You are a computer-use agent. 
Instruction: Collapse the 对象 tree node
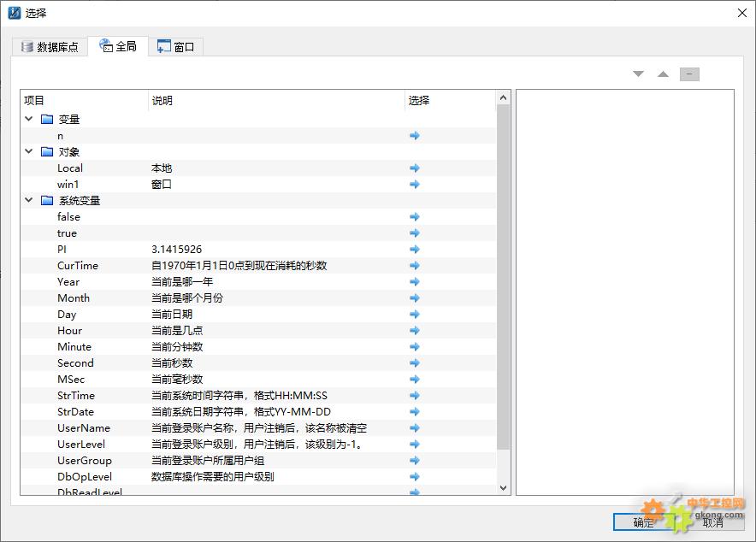[29, 151]
